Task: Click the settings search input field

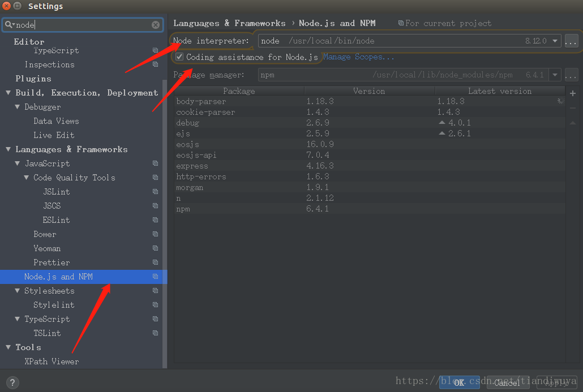Action: tap(83, 25)
